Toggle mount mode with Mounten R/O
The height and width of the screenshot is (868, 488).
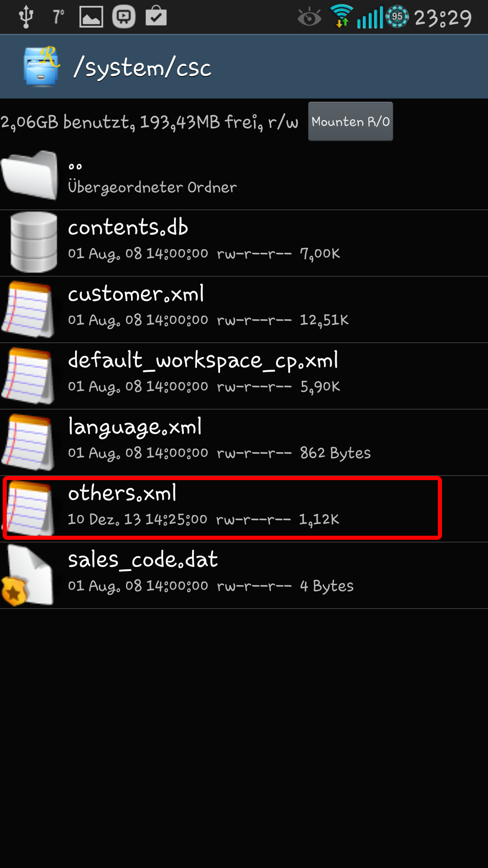point(351,121)
